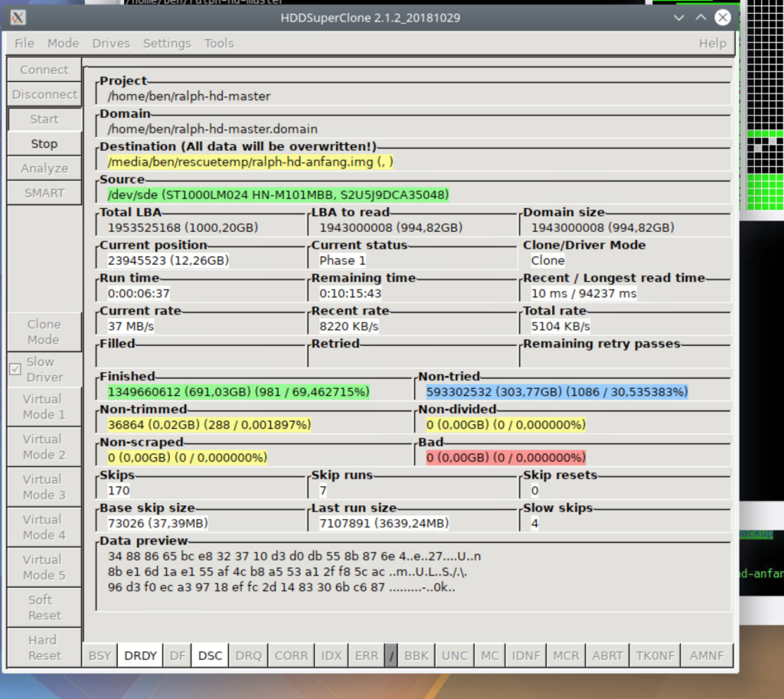The height and width of the screenshot is (699, 784).
Task: Click the ABRT error indicator
Action: [x=607, y=655]
